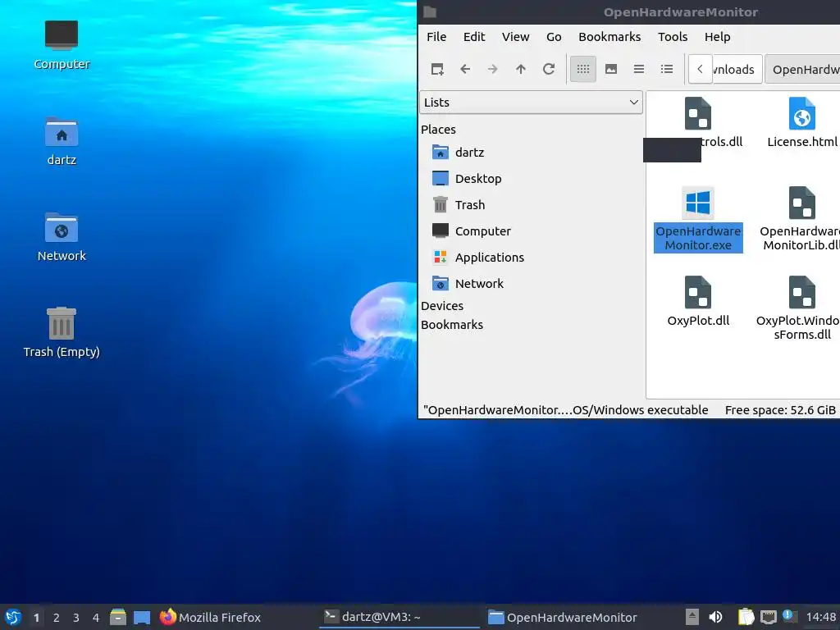Image resolution: width=840 pixels, height=630 pixels.
Task: Open the Lubuntu start menu
Action: coord(13,617)
